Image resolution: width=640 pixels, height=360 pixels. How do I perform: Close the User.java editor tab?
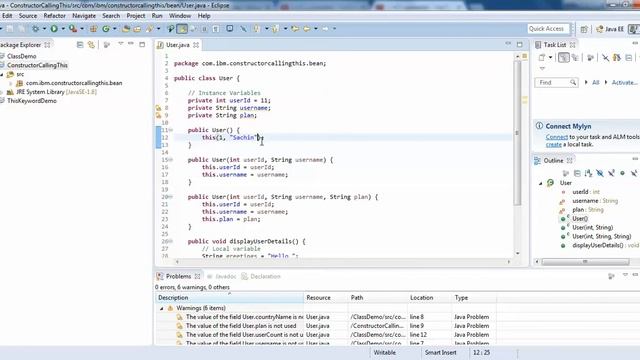[196, 45]
